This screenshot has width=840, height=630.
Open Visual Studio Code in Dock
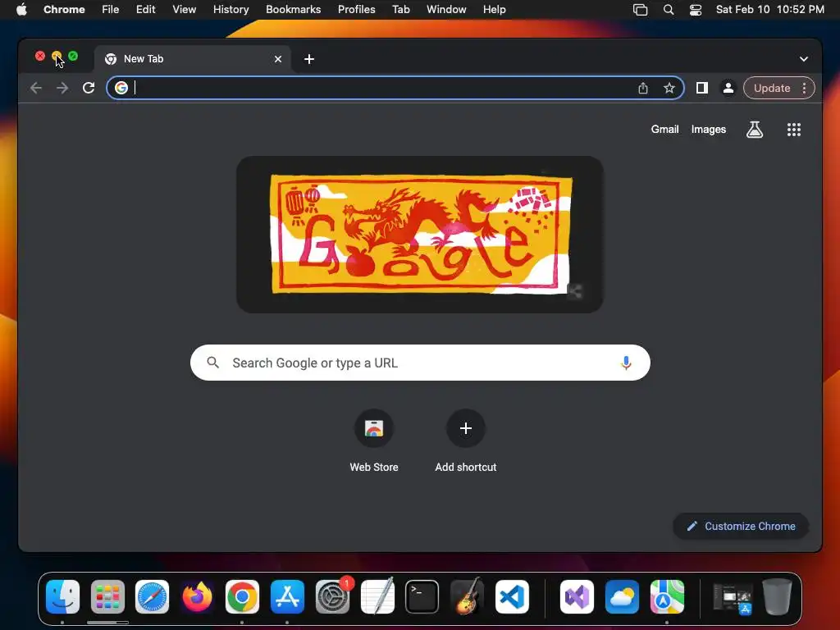click(512, 596)
